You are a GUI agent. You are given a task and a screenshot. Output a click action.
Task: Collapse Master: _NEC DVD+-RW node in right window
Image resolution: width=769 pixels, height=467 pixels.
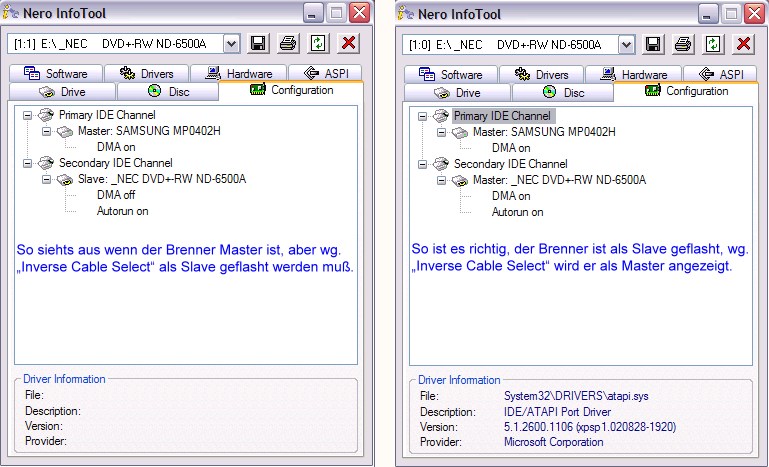click(x=441, y=181)
